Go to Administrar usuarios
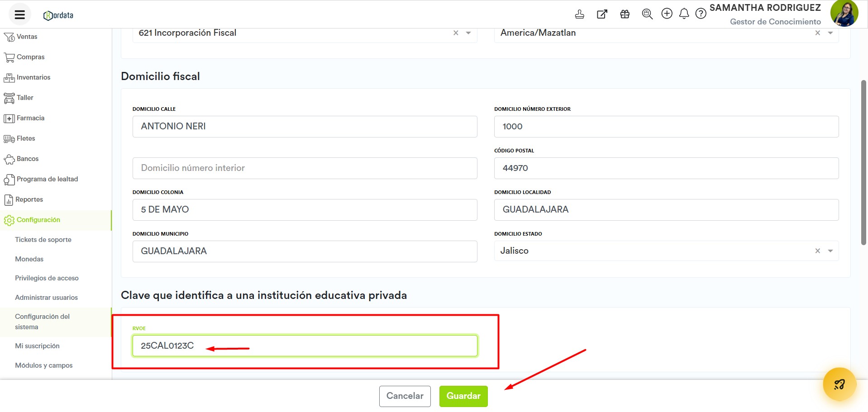Viewport: 868px width, 412px height. tap(46, 298)
